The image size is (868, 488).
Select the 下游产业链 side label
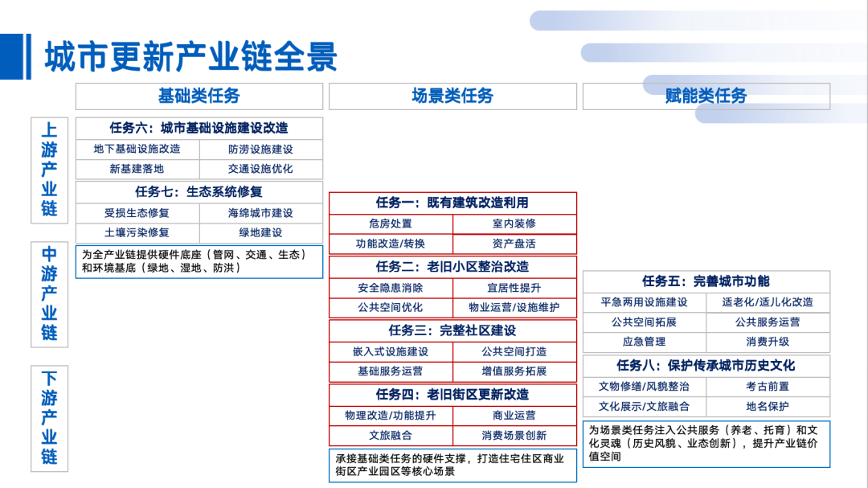50,417
